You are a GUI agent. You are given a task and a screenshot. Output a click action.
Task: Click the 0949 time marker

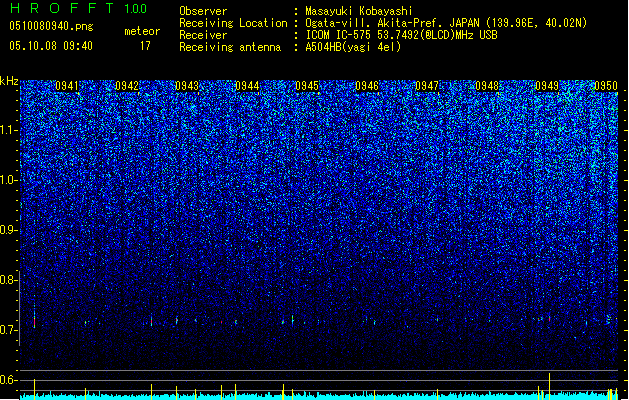point(547,86)
